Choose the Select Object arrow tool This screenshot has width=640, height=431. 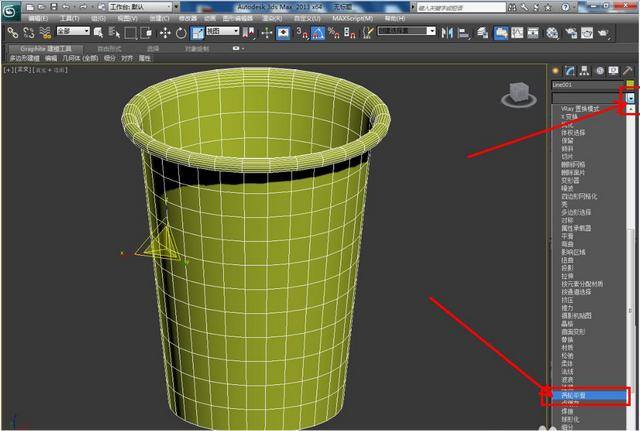click(x=98, y=33)
